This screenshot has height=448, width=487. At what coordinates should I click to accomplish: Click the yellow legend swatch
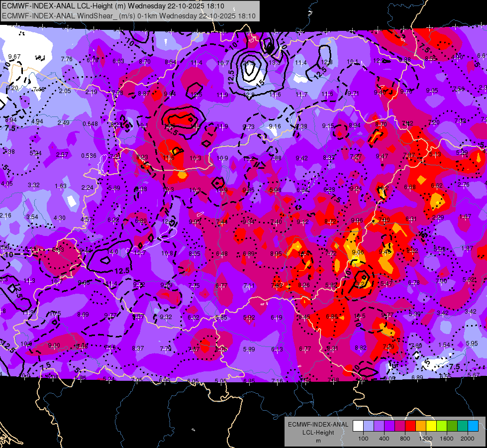(x=431, y=426)
